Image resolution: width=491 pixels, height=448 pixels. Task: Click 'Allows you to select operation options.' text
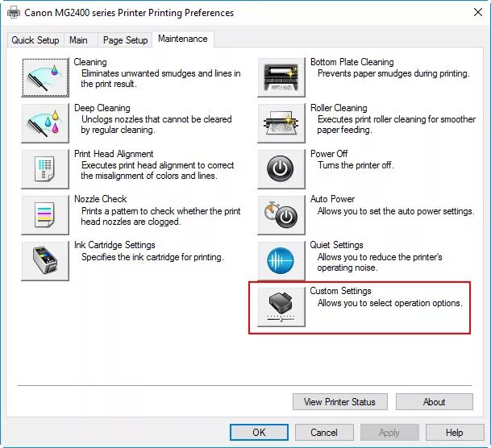[x=390, y=303]
